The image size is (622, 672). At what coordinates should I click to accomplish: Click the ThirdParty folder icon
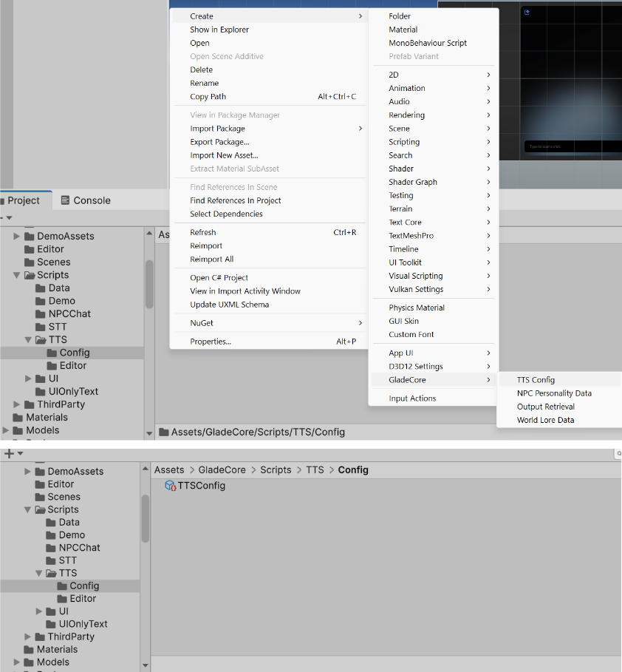tap(30, 404)
